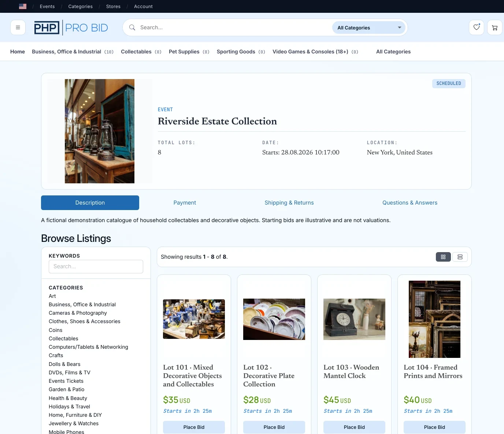
Task: Focus the main search input
Action: tap(234, 27)
